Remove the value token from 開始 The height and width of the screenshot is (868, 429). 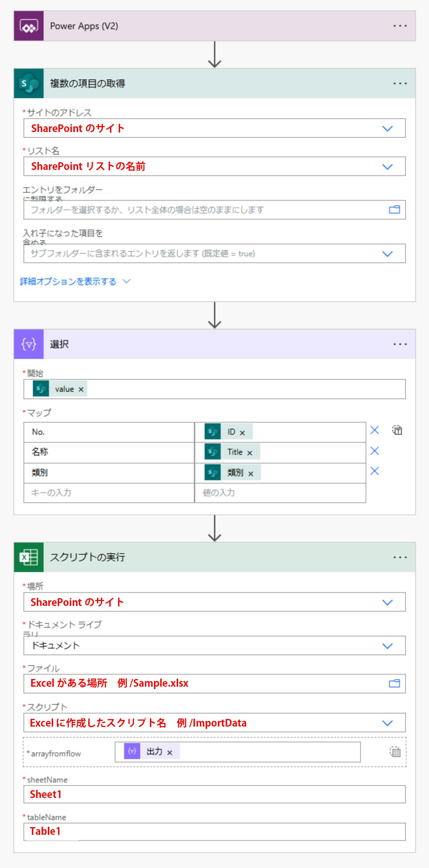click(81, 389)
